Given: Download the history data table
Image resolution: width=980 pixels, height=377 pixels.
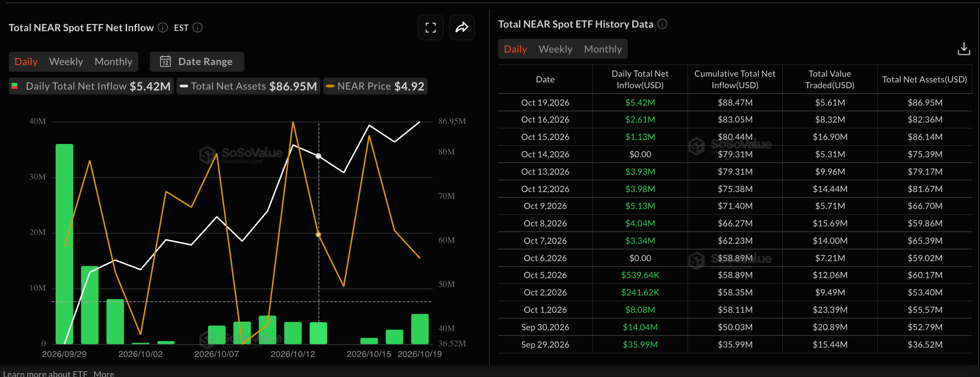Looking at the screenshot, I should pos(964,49).
